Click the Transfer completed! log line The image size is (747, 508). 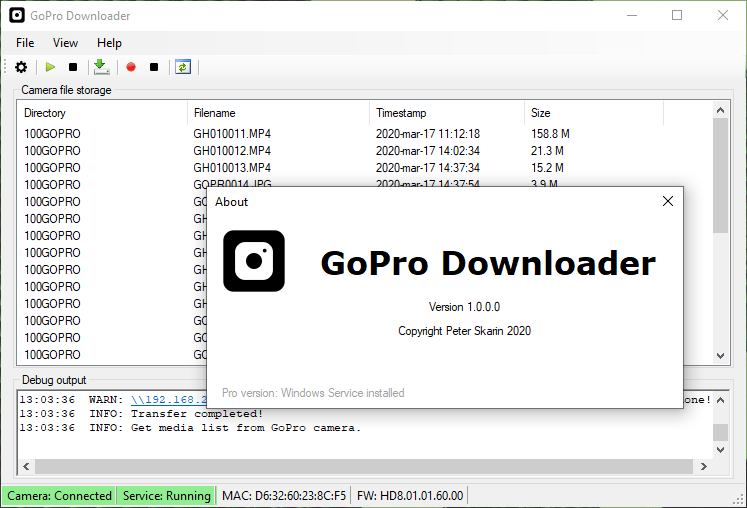(141, 414)
